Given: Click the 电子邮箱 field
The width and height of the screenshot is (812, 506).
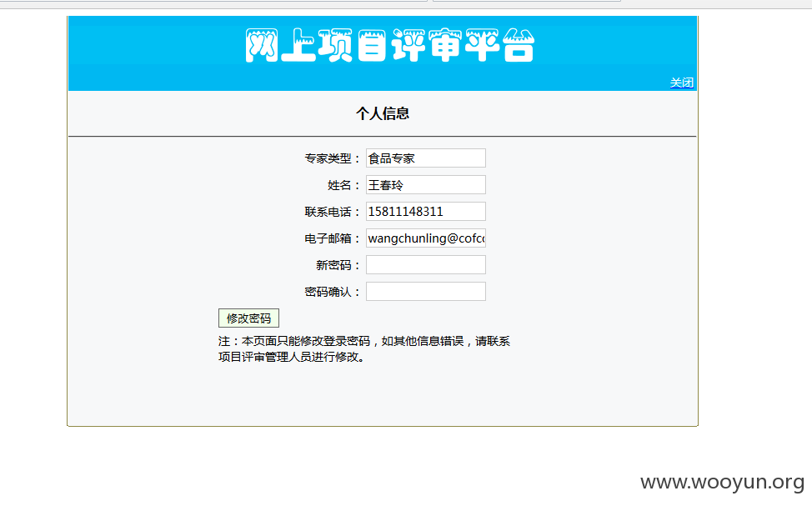Looking at the screenshot, I should tap(426, 238).
